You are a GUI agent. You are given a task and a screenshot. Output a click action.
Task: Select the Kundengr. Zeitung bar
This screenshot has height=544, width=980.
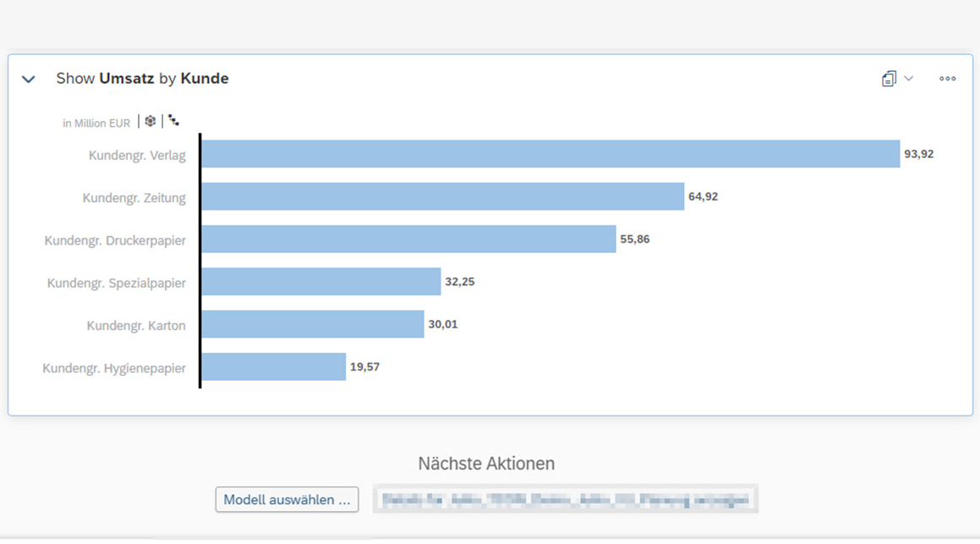coord(443,196)
